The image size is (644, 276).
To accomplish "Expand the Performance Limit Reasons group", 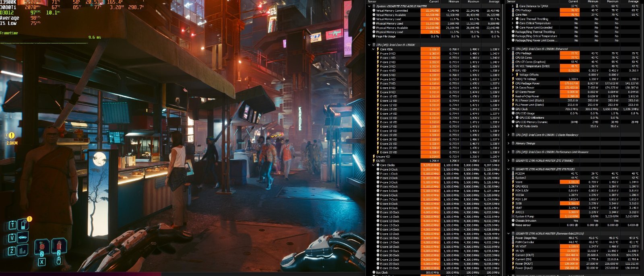I will click(508, 152).
